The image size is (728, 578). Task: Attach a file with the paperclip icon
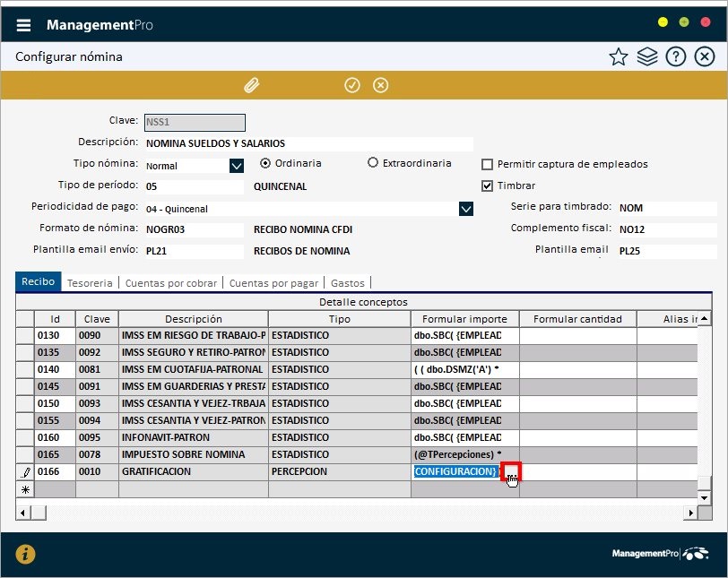coord(252,85)
